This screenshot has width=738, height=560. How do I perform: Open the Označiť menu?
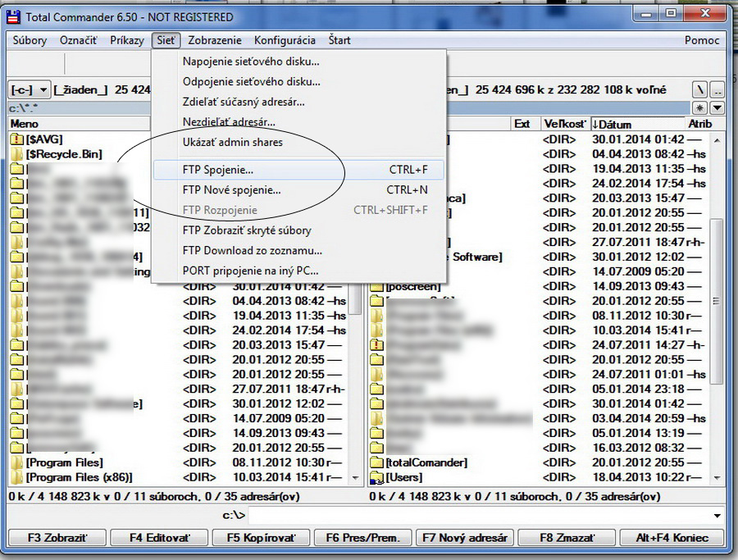[x=78, y=40]
